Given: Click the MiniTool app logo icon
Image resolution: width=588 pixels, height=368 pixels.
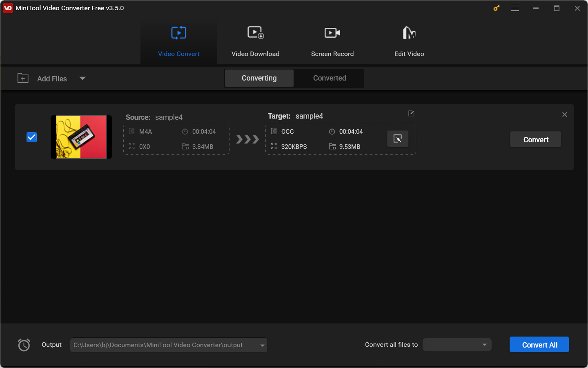Looking at the screenshot, I should tap(8, 8).
